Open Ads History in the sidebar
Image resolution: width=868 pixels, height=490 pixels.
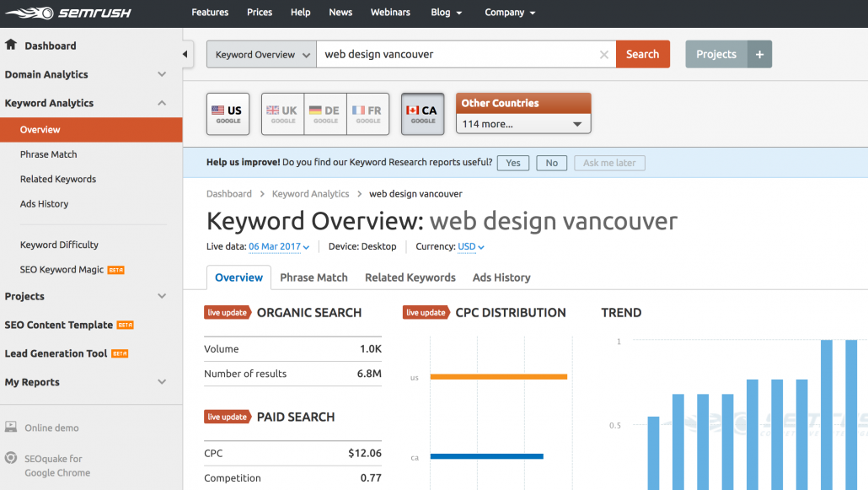click(45, 204)
